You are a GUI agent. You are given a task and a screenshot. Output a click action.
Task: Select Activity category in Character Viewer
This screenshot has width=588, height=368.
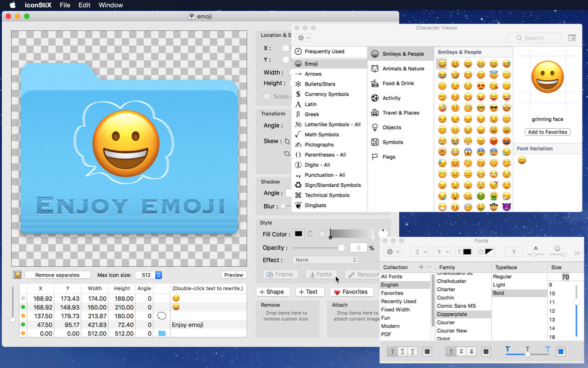pos(401,98)
